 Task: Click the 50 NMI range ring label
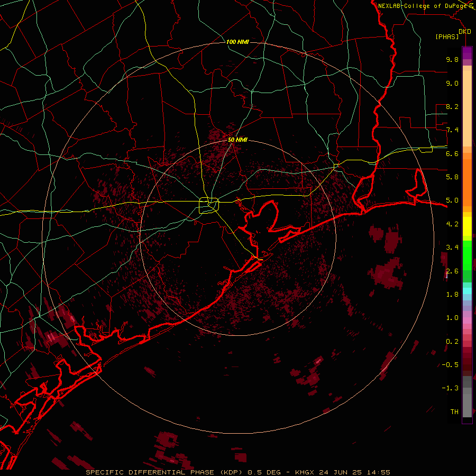[237, 140]
